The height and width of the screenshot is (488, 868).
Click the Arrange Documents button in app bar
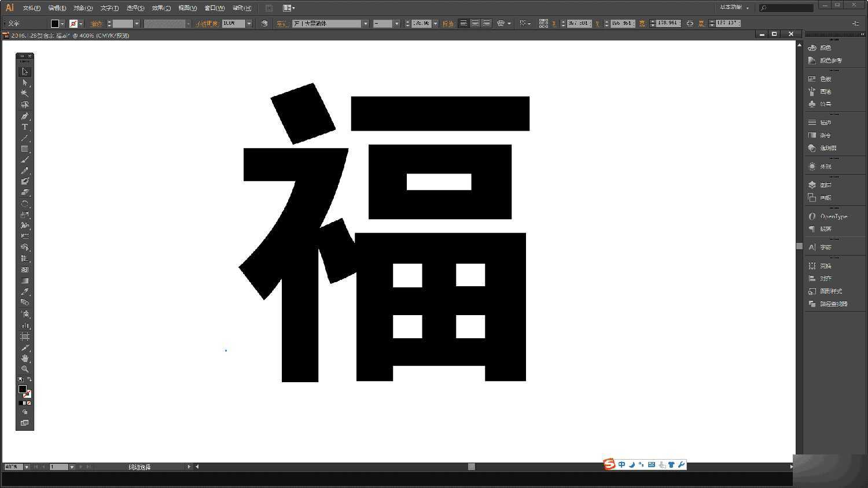pos(288,8)
